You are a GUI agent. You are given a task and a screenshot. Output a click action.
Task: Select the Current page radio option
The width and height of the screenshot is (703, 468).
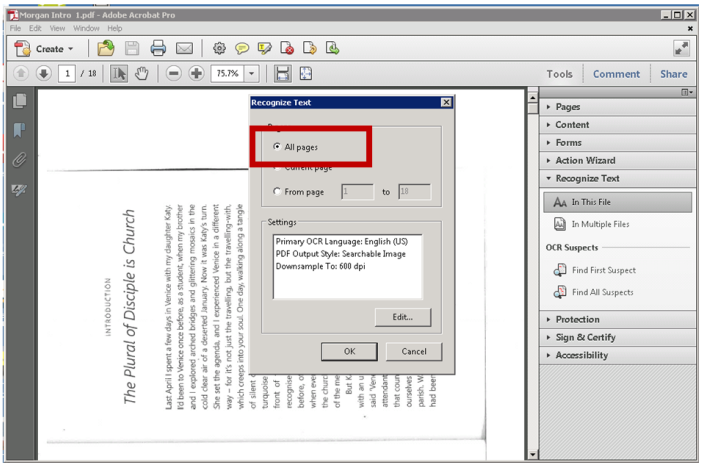pos(277,166)
